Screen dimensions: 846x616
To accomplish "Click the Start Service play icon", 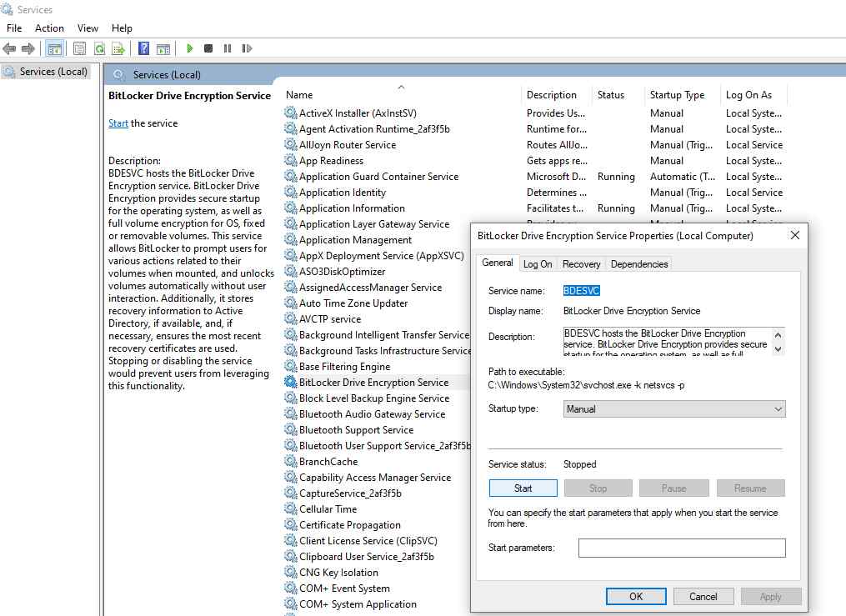I will (189, 48).
